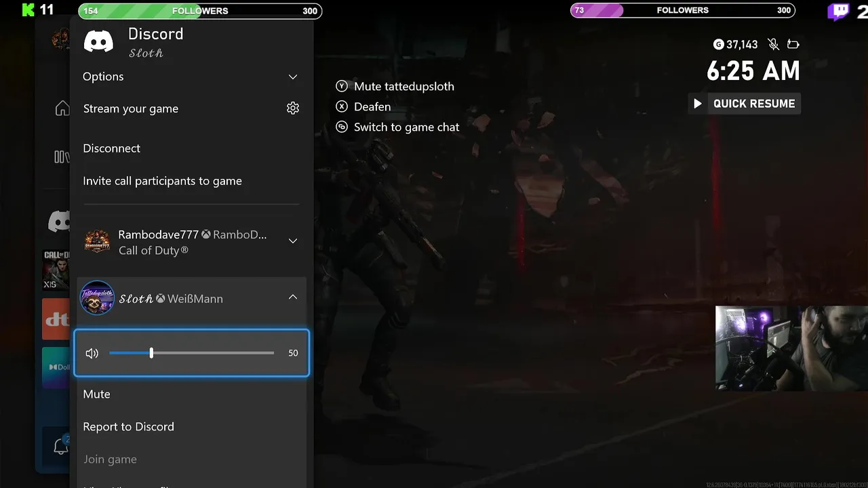Click the Gamerscore G icon
Image resolution: width=868 pixels, height=488 pixels.
(x=719, y=45)
